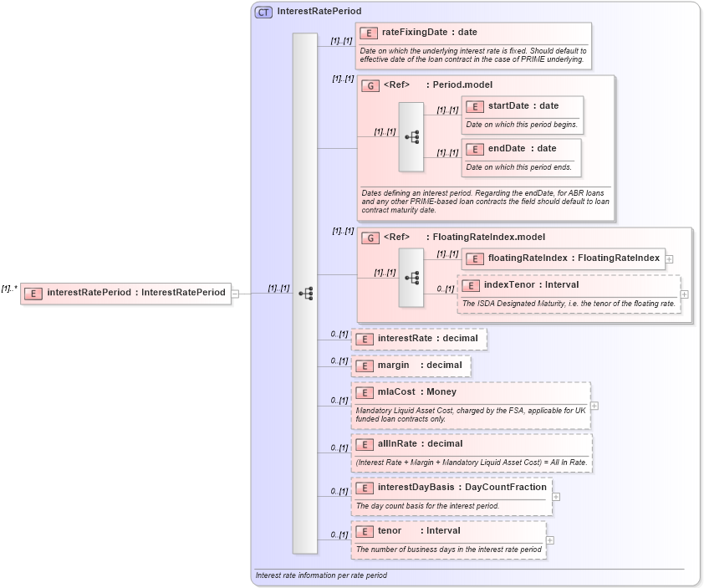Image resolution: width=704 pixels, height=588 pixels.
Task: Select the interestDayBasis element icon
Action: coord(365,487)
